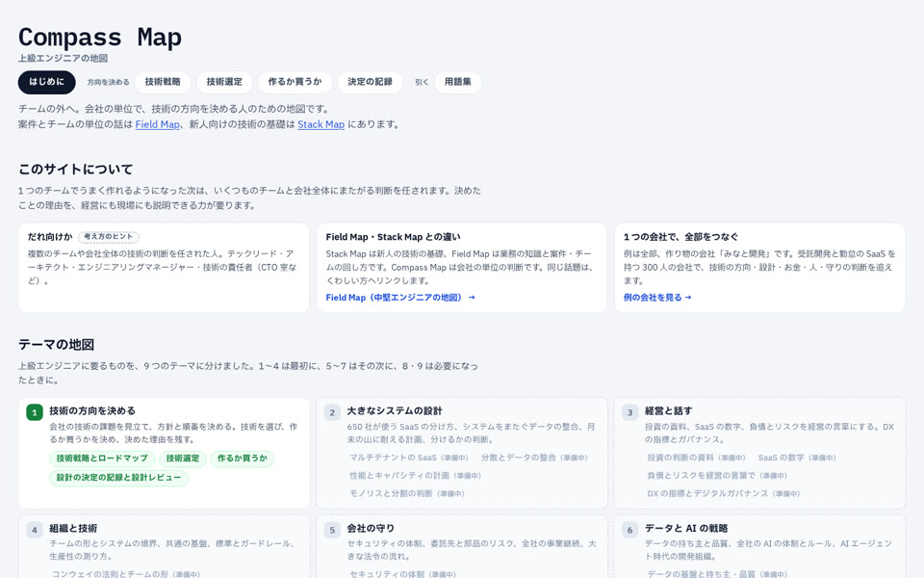The width and height of the screenshot is (924, 578).
Task: Click the number 4 badge for 組織と技術
Action: coord(35,530)
